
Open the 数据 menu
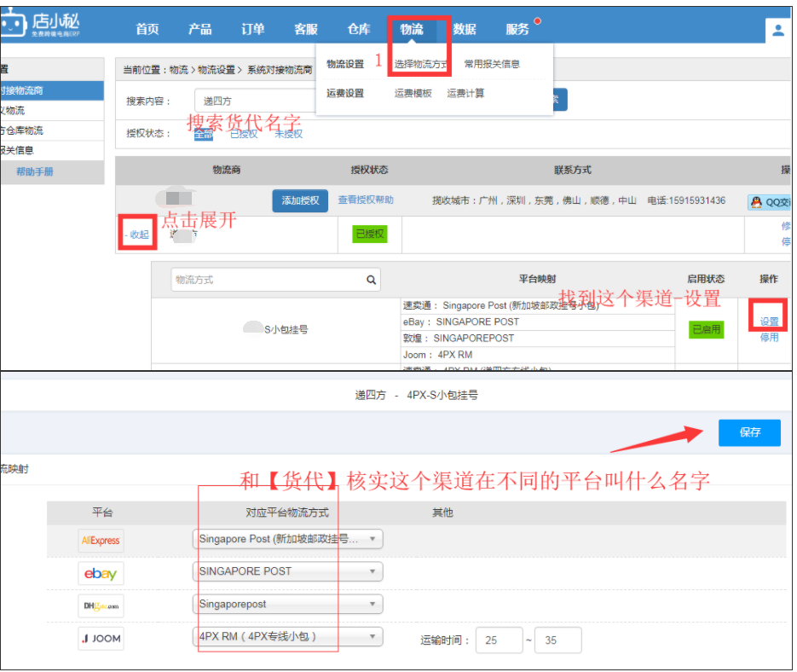click(465, 30)
